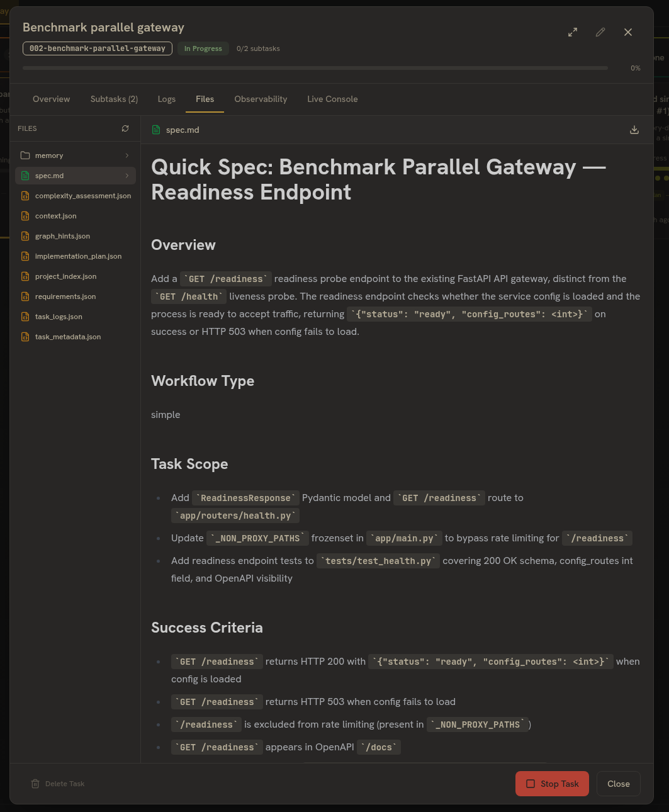Click the Benchmark parallel gateway dialog title
Viewport: 669px width, 812px height.
pos(103,27)
